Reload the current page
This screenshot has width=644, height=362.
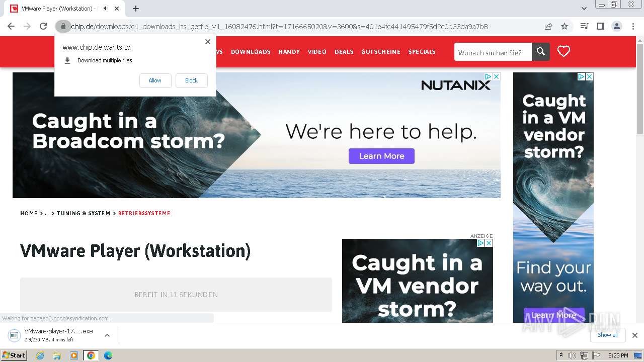[43, 26]
